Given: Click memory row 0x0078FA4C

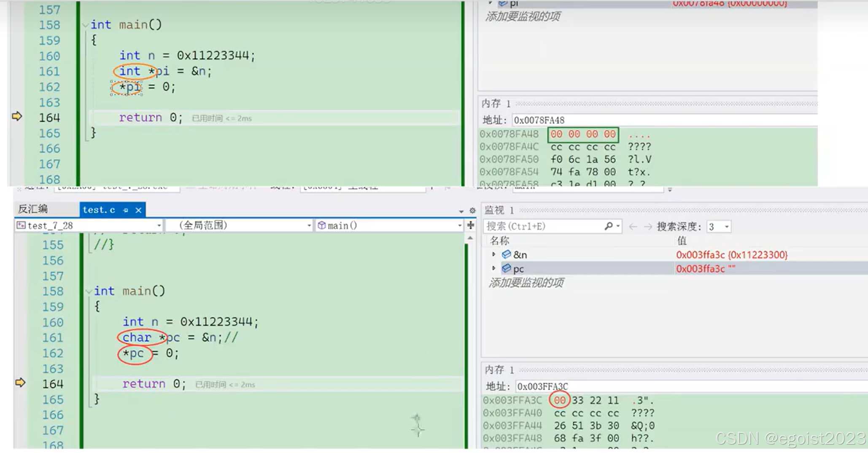Looking at the screenshot, I should coord(565,147).
